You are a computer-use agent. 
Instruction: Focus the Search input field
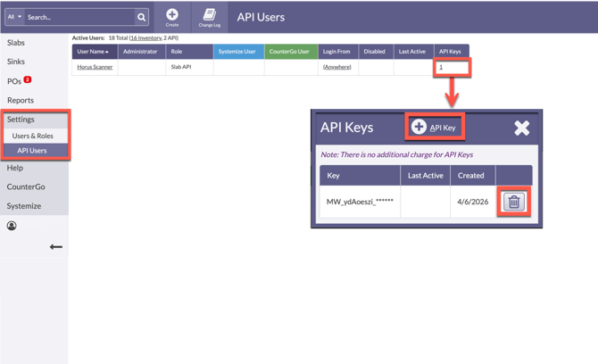pyautogui.click(x=79, y=17)
